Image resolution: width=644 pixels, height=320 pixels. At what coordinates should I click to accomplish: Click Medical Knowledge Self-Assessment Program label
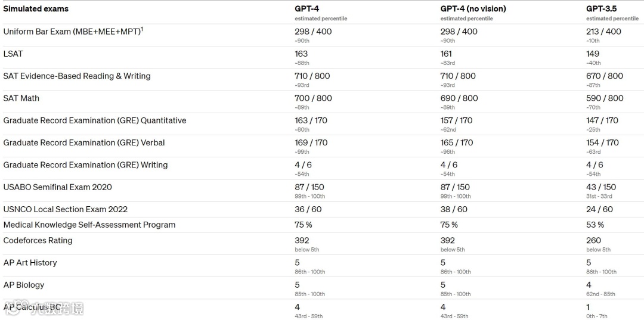[89, 225]
